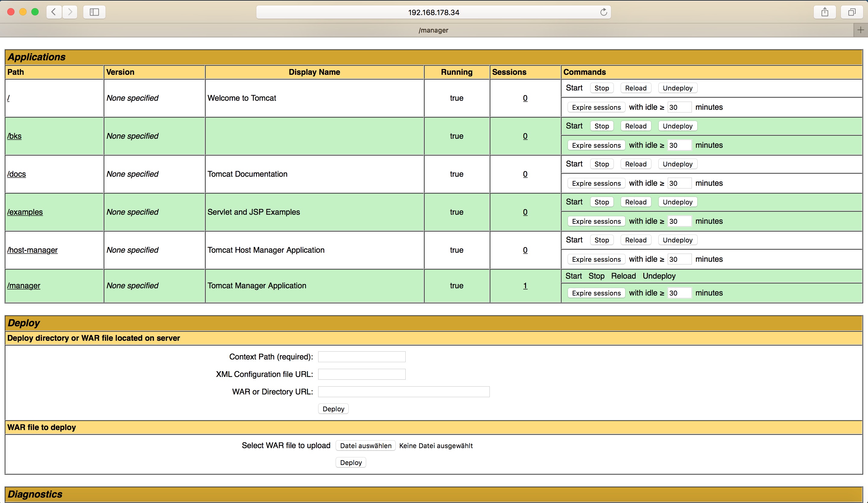View sessions count link for /examples
This screenshot has width=868, height=503.
(525, 212)
